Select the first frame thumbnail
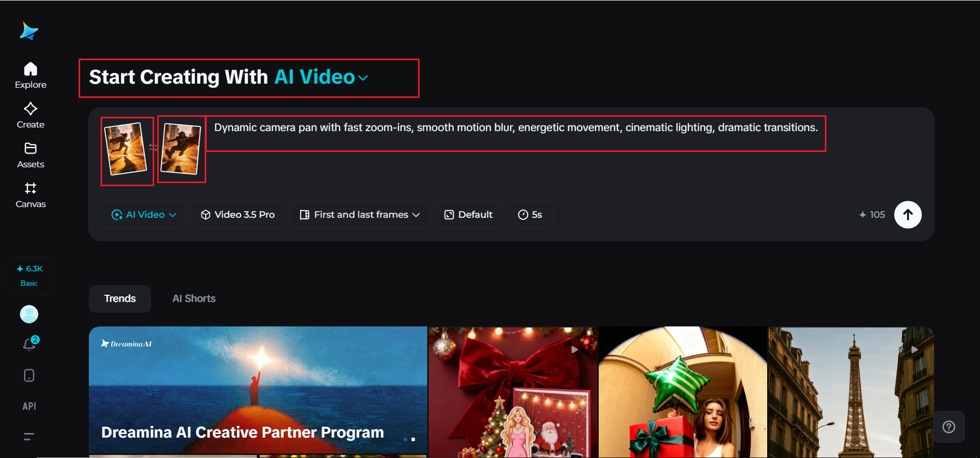980x458 pixels. (x=126, y=149)
